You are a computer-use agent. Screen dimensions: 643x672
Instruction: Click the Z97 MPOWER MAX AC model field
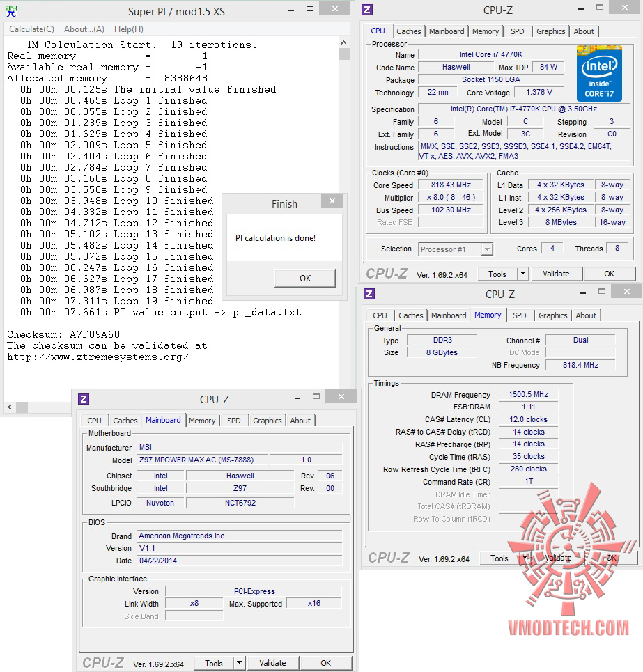(x=202, y=460)
